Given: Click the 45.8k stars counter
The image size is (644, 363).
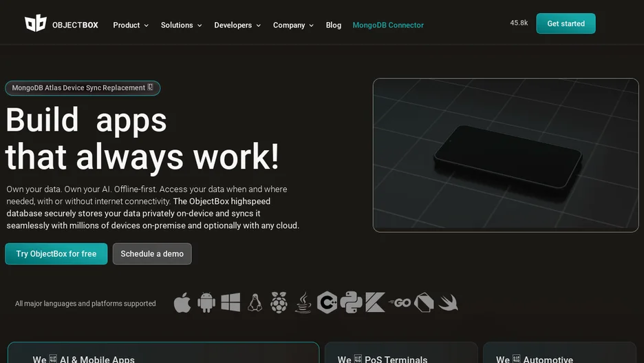Looking at the screenshot, I should click(x=519, y=23).
